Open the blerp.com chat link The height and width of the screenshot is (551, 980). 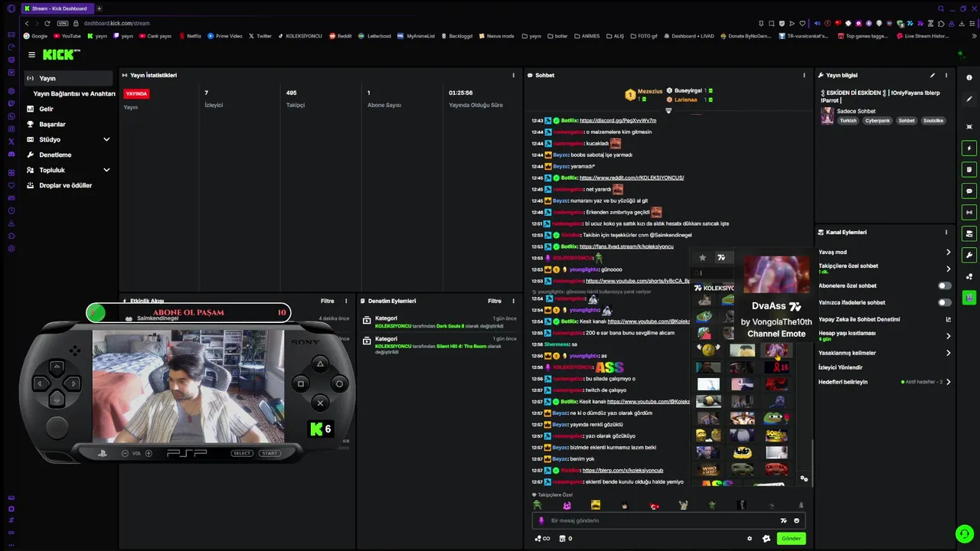coord(622,470)
